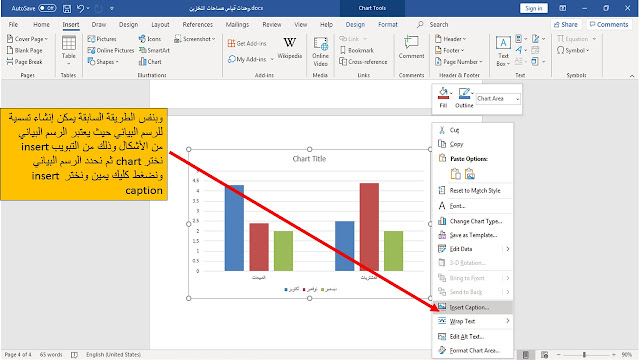Switch to the References tab
640x360 pixels.
click(x=198, y=24)
